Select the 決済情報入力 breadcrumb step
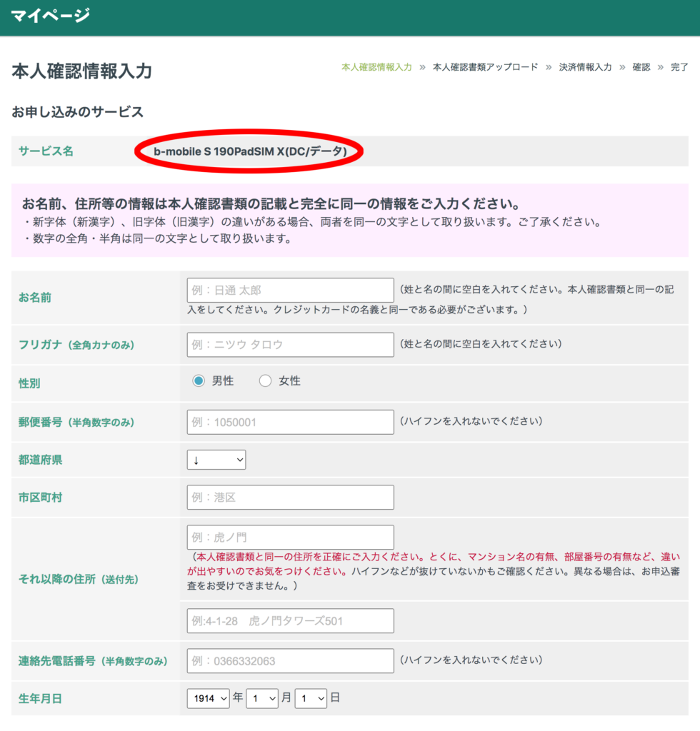Viewport: 700px width, 731px height. [585, 67]
